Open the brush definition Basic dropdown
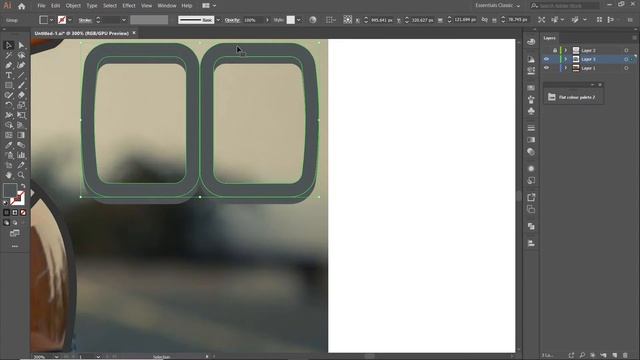This screenshot has height=360, width=640. click(218, 20)
